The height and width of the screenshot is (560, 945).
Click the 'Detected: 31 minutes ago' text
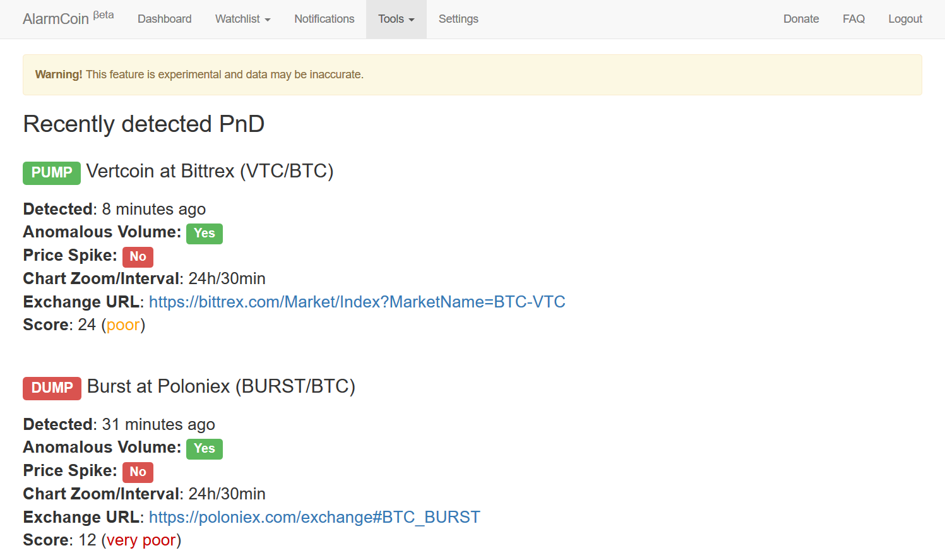click(x=119, y=424)
